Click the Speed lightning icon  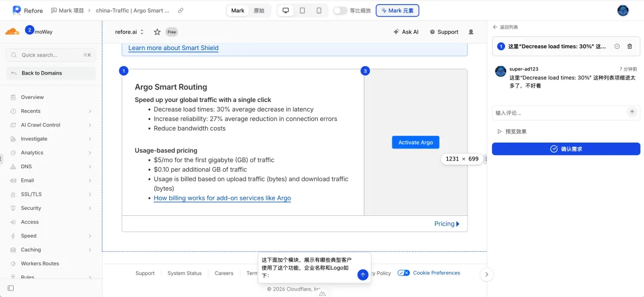[x=13, y=236]
